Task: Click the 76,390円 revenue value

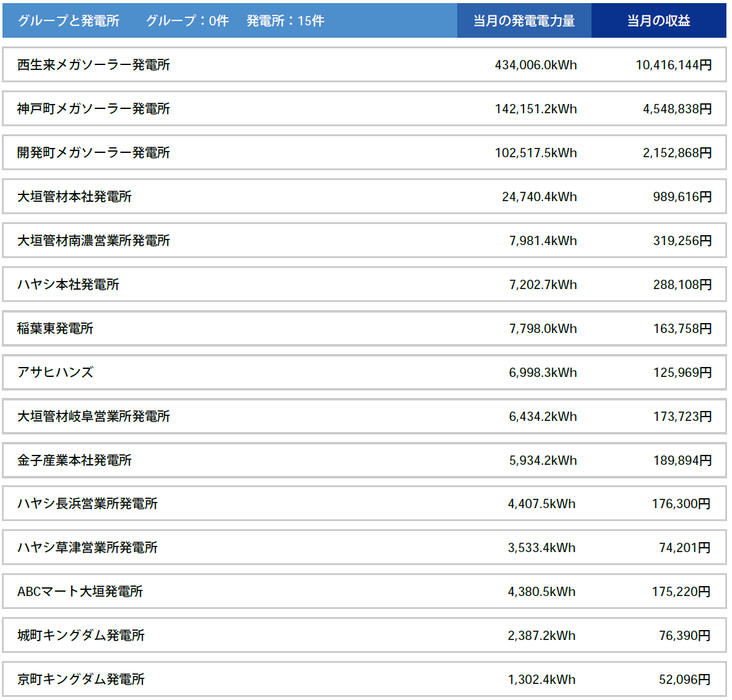Action: (684, 635)
